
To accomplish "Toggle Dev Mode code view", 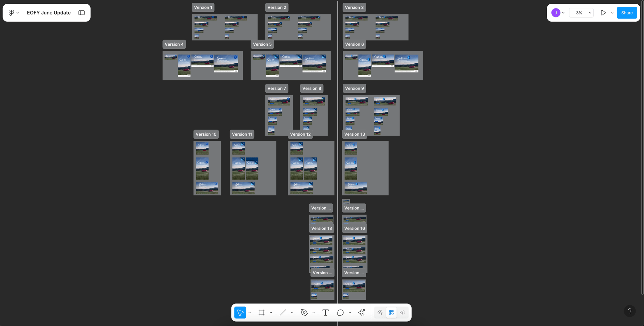I will (x=403, y=313).
